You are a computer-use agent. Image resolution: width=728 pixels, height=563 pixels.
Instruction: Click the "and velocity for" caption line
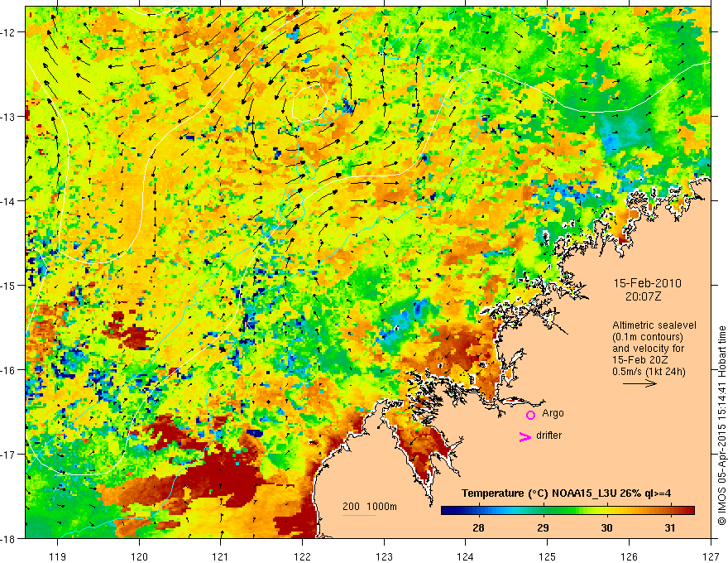[x=648, y=348]
